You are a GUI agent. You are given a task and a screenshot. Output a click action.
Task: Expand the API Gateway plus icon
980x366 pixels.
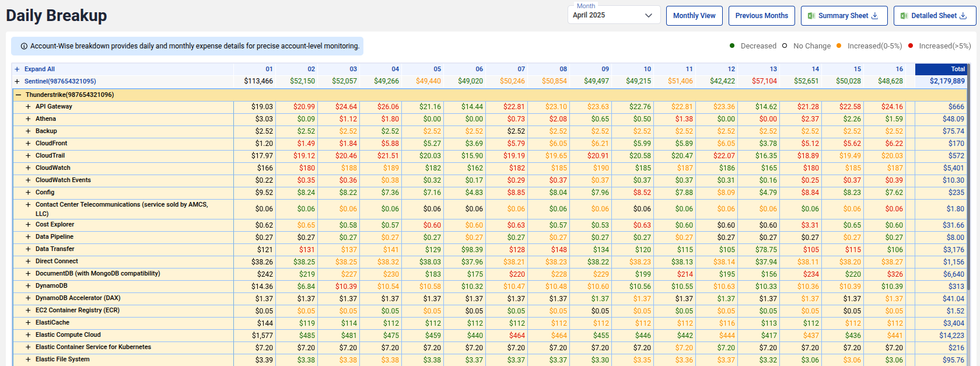(x=28, y=106)
